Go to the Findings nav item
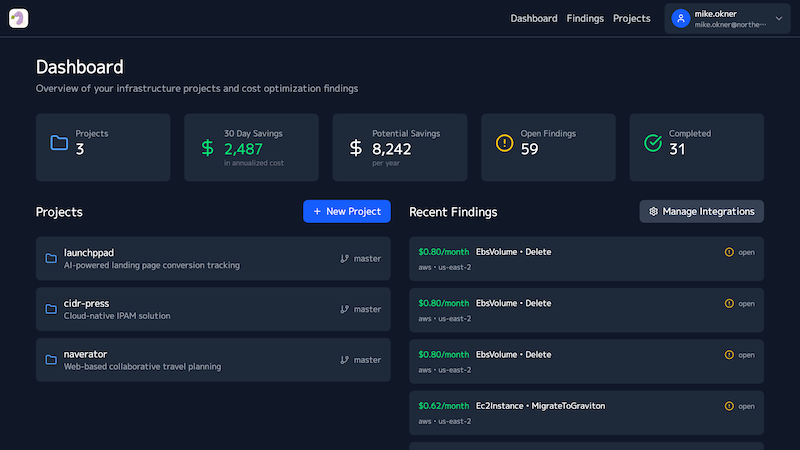 585,18
